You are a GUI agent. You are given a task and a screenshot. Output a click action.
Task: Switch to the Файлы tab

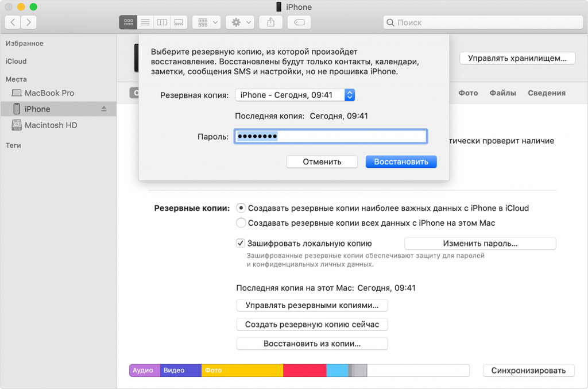pos(502,93)
